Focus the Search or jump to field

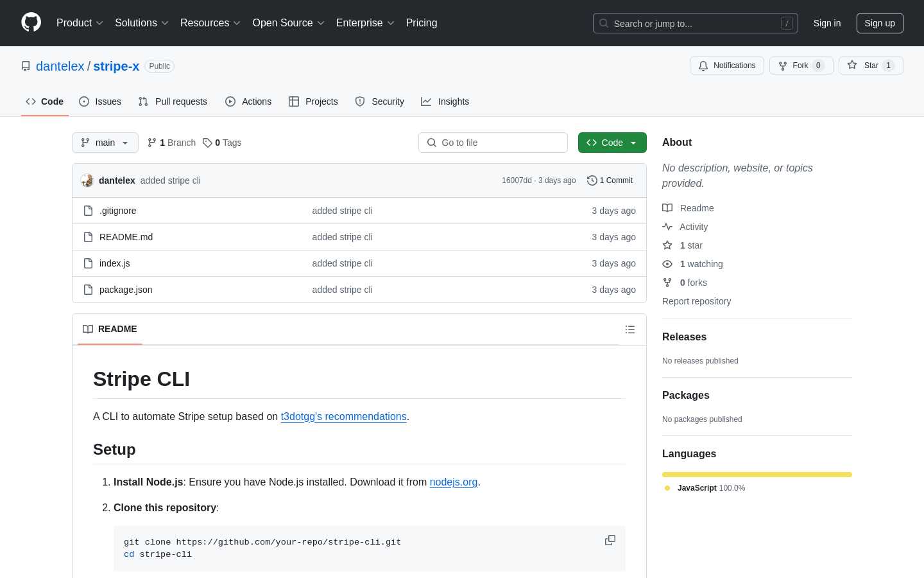(x=696, y=23)
